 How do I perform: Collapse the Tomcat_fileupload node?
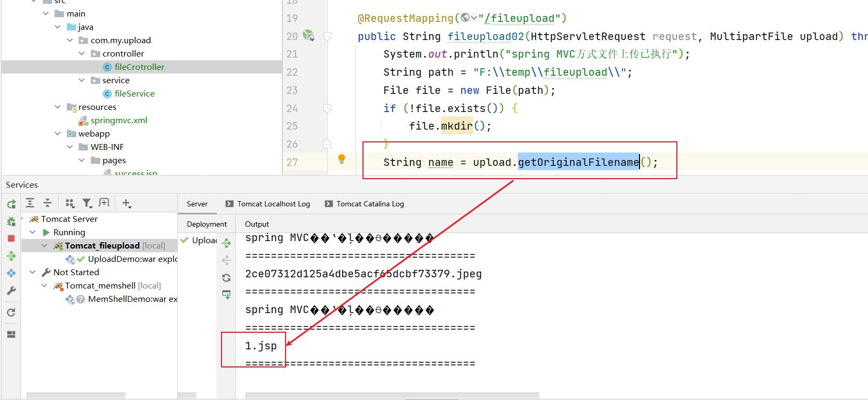point(44,245)
